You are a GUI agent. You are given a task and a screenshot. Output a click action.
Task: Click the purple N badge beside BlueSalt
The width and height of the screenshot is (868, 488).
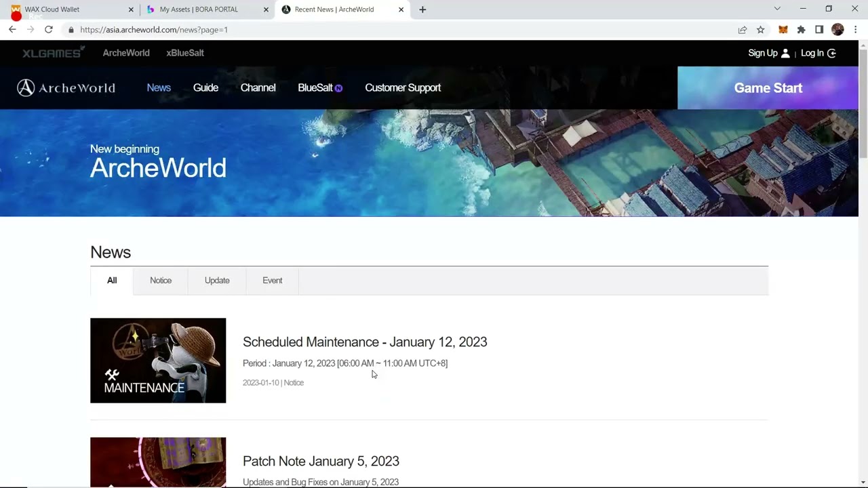338,88
